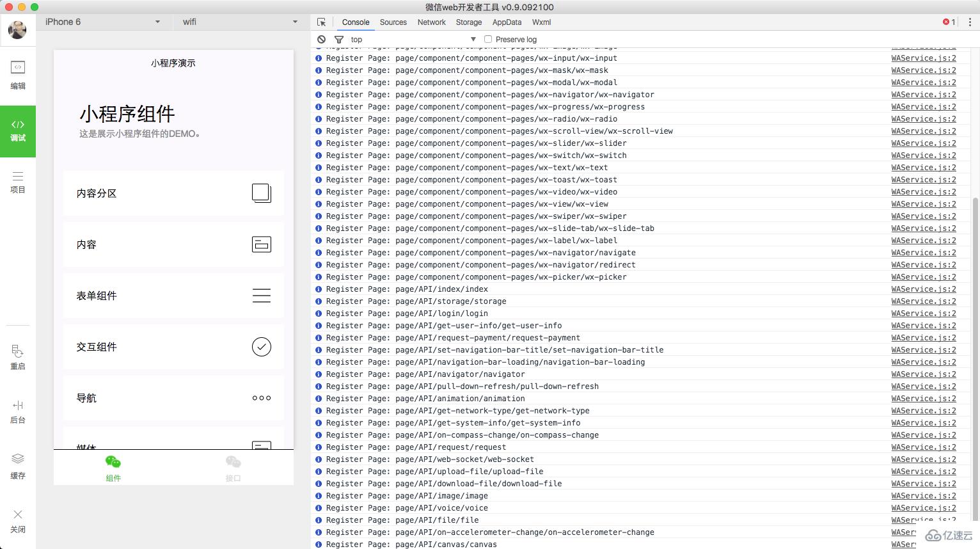Viewport: 980px width, 549px height.
Task: Tap the 内容 card icon
Action: (x=262, y=244)
